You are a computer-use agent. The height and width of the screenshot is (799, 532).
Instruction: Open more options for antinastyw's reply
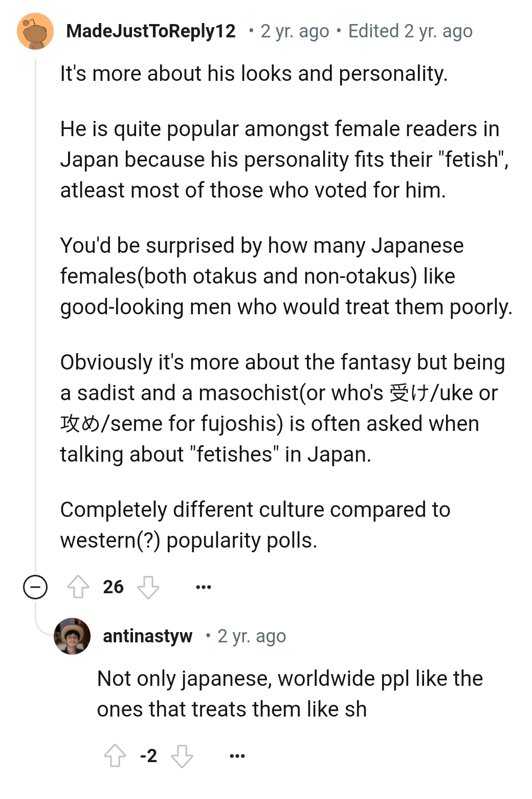point(237,755)
